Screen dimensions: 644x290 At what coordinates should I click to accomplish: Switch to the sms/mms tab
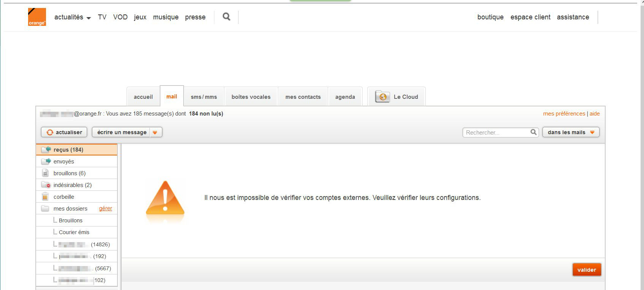[204, 97]
